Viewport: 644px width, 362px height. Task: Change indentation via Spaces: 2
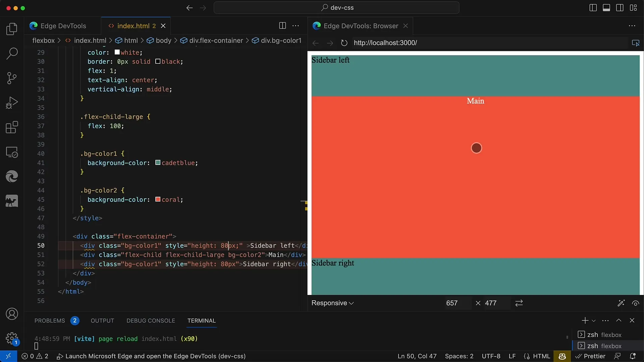click(x=459, y=356)
